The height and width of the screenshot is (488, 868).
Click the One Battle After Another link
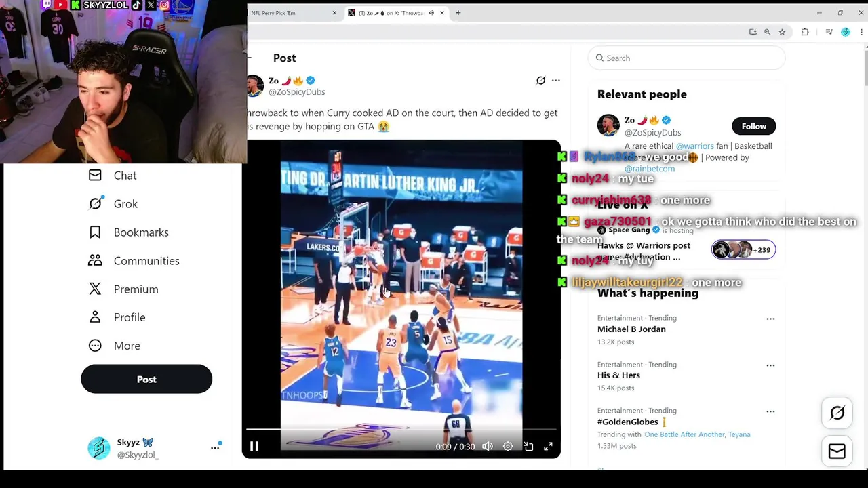(x=684, y=434)
